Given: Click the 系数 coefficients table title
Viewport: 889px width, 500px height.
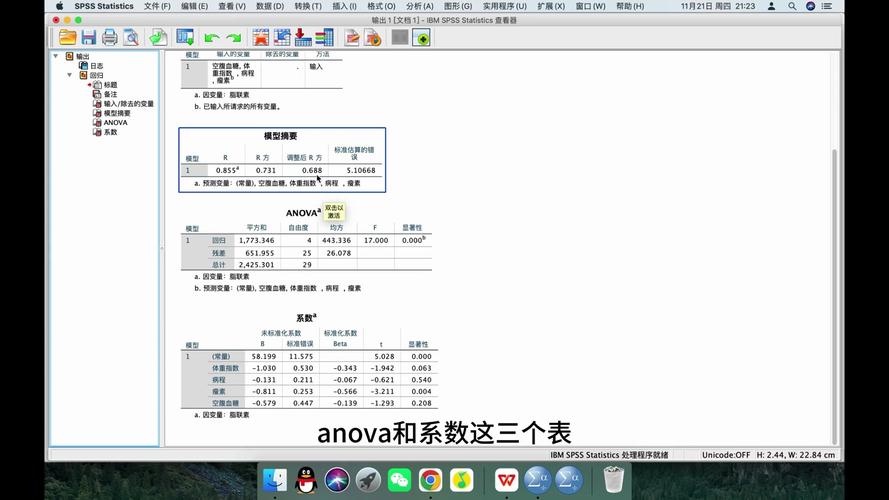Looking at the screenshot, I should (x=306, y=318).
